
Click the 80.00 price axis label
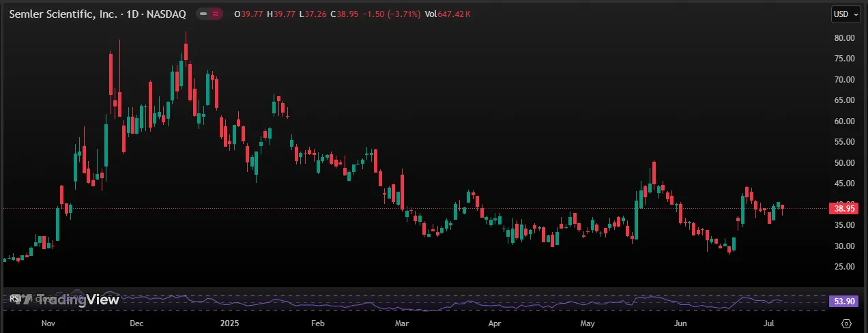(844, 38)
